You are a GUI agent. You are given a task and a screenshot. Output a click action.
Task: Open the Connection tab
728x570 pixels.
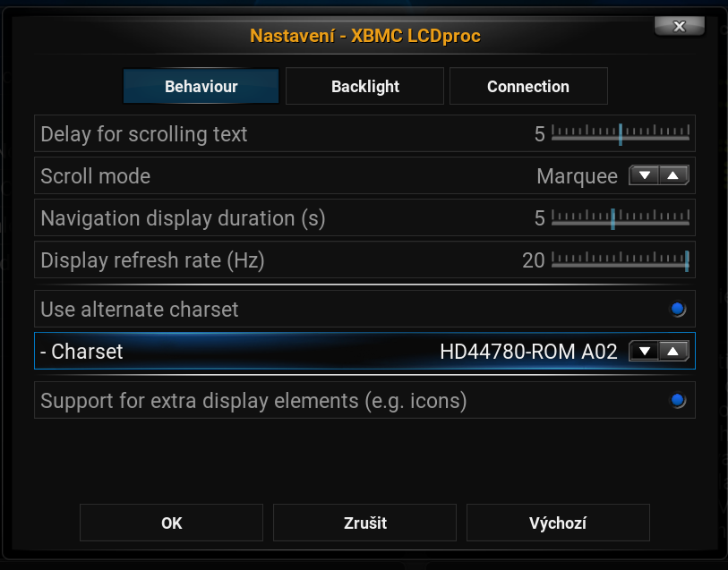pyautogui.click(x=528, y=87)
